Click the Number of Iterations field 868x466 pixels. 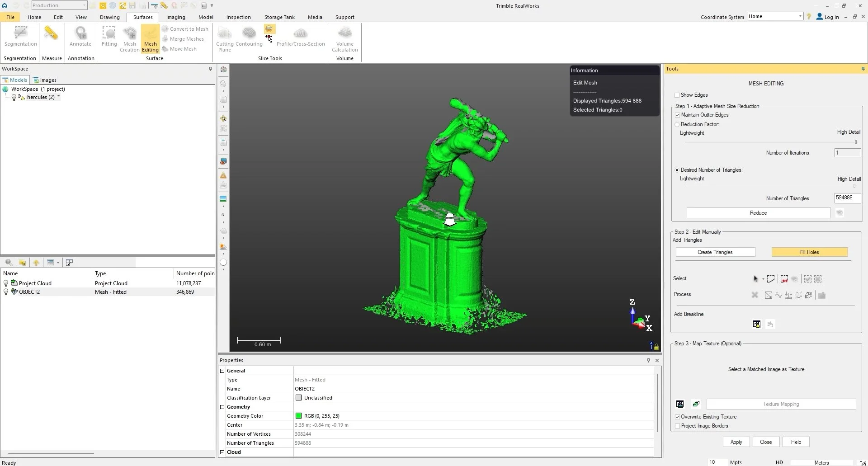pyautogui.click(x=848, y=153)
